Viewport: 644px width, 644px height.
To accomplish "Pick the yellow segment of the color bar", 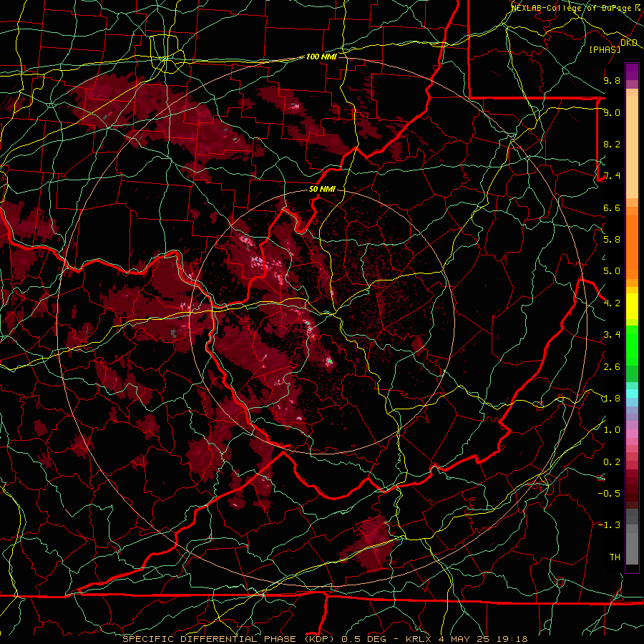I will [x=632, y=306].
